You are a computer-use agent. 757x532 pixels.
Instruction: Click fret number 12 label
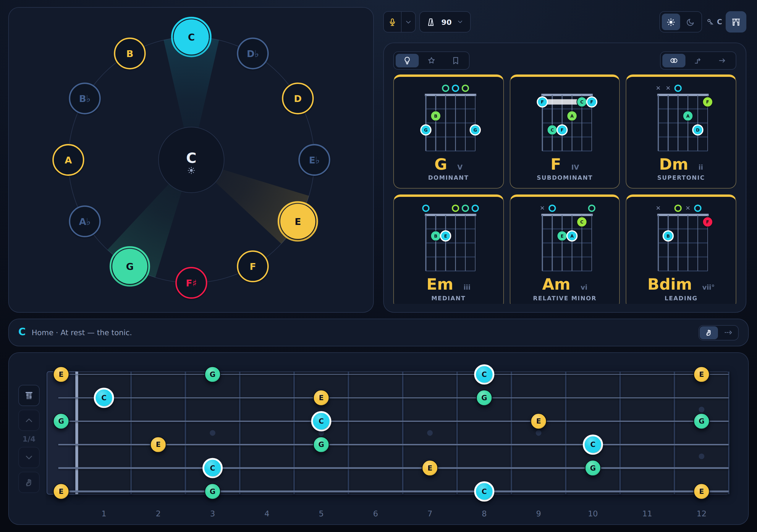pyautogui.click(x=701, y=514)
